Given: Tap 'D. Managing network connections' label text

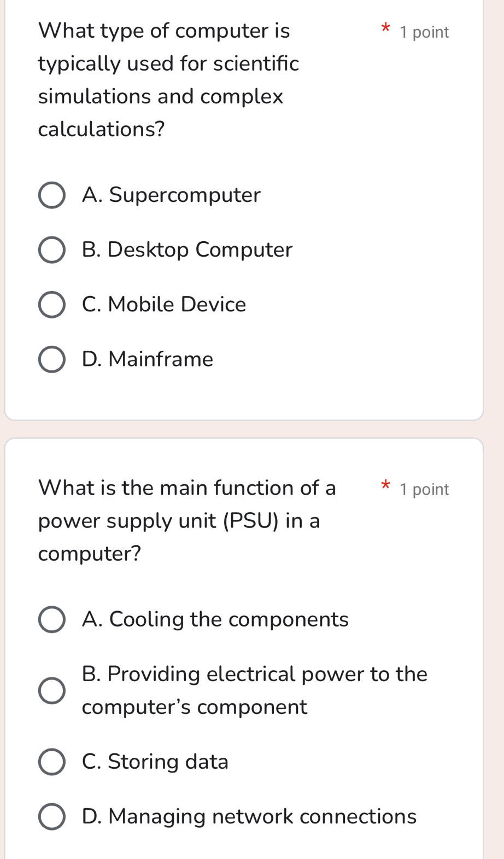Looking at the screenshot, I should (x=249, y=816).
